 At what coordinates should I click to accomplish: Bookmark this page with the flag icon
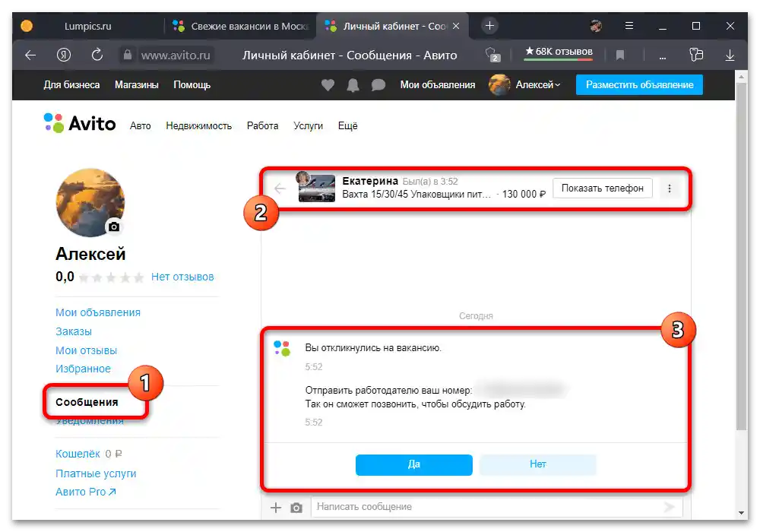[620, 55]
